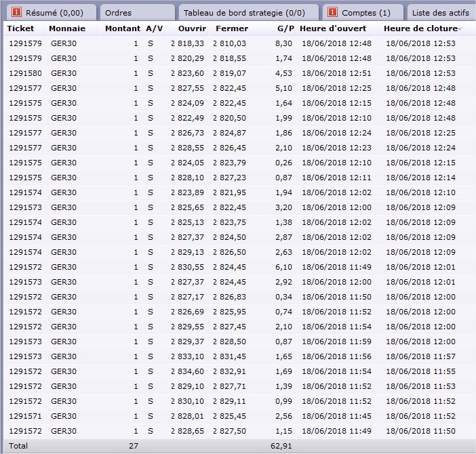Select close time 18/06/2018 11:50
This screenshot has height=454, width=476.
coord(421,431)
